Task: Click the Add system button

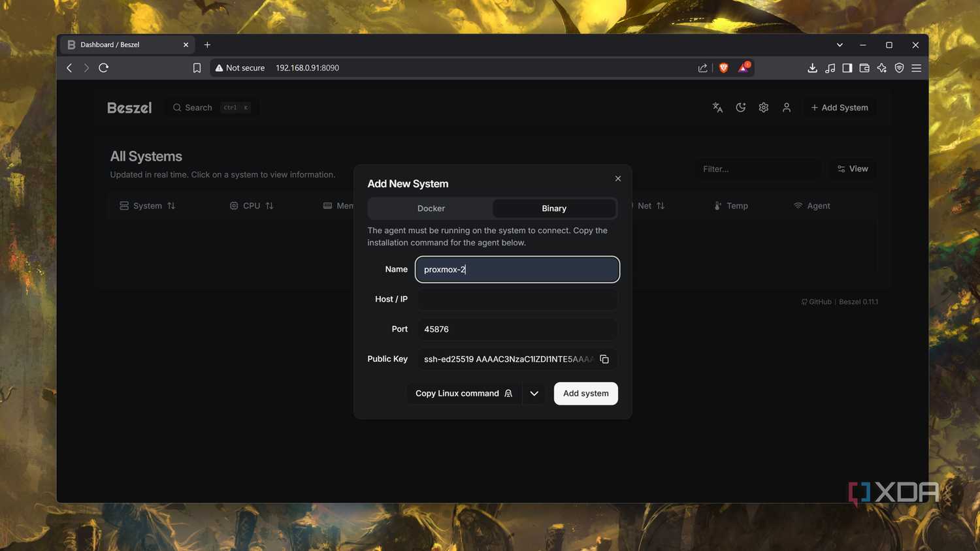Action: coord(586,394)
